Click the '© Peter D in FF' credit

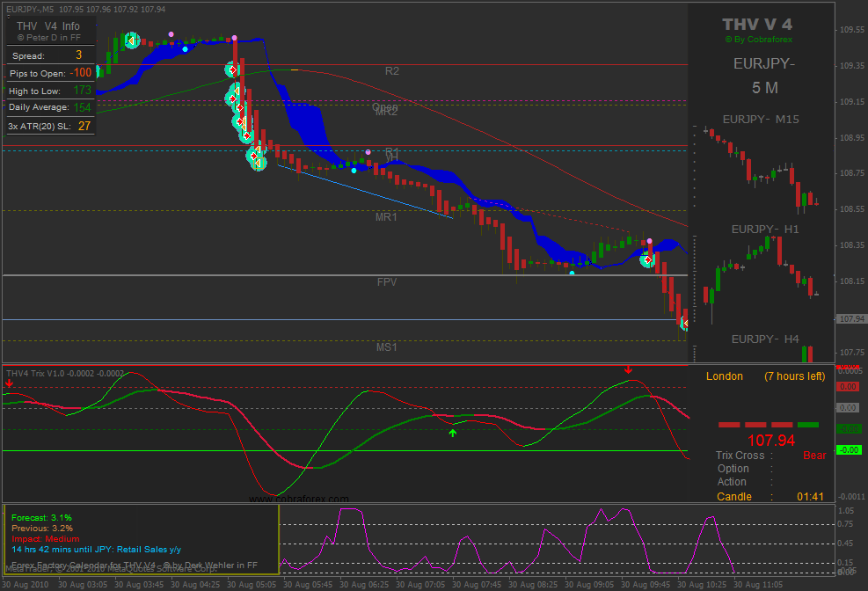[49, 38]
